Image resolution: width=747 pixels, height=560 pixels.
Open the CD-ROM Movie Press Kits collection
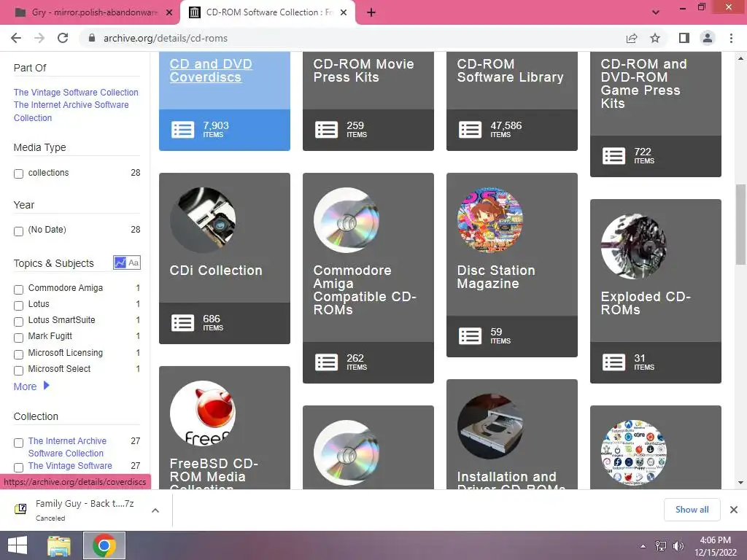click(363, 71)
